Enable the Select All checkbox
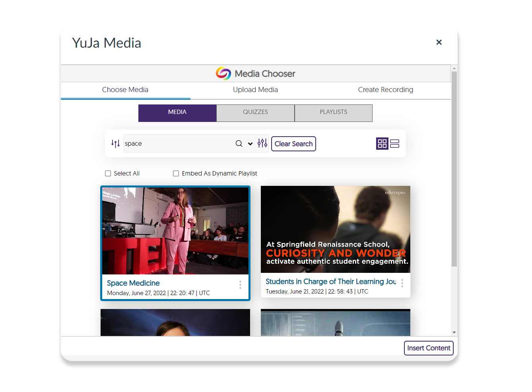Screen dimensions: 532x392 coord(108,173)
